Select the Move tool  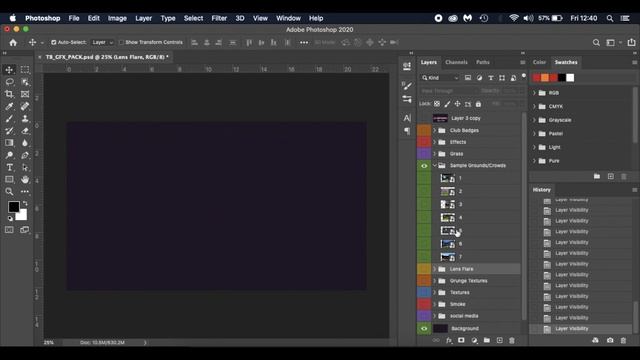[x=9, y=70]
